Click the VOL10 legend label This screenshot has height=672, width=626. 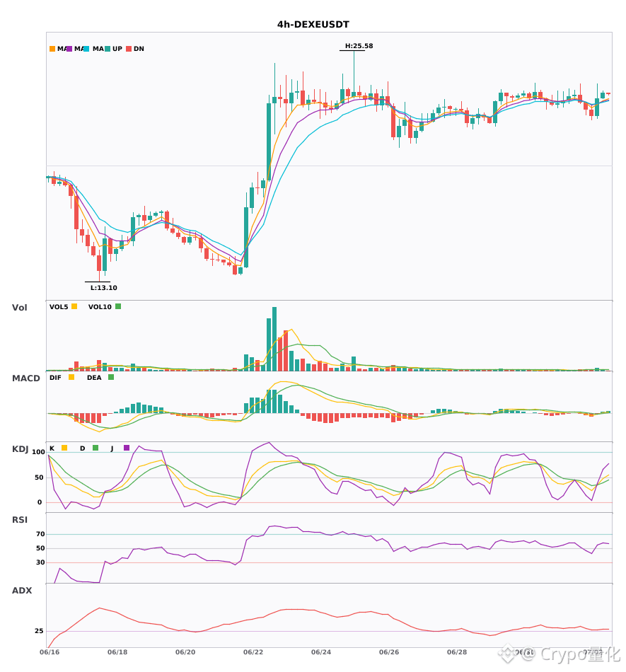(x=100, y=307)
